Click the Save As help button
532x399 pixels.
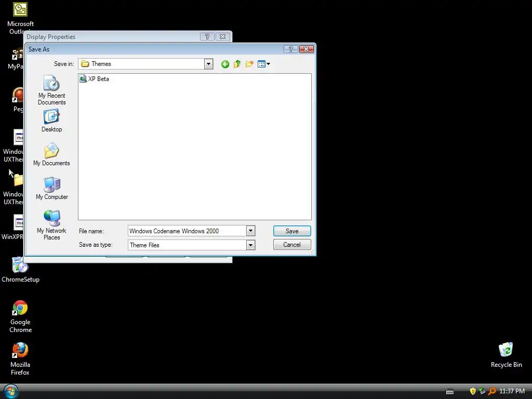point(291,49)
